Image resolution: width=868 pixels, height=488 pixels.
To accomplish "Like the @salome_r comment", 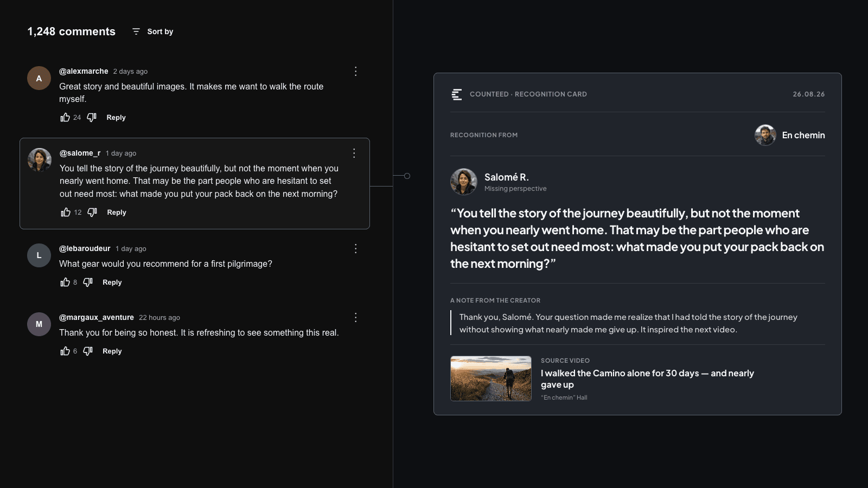I will (66, 212).
